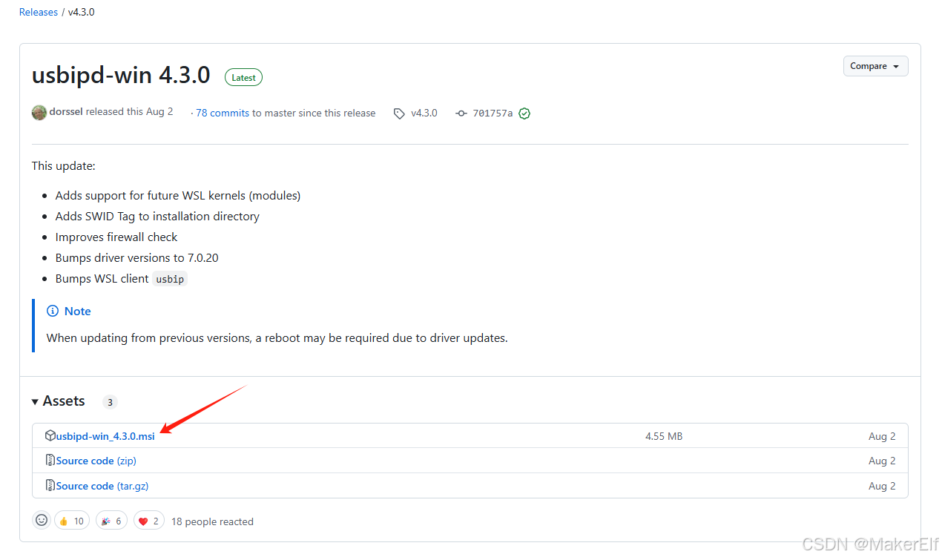Click the Aug 2 date of Source code (tar.gz)

pos(882,486)
